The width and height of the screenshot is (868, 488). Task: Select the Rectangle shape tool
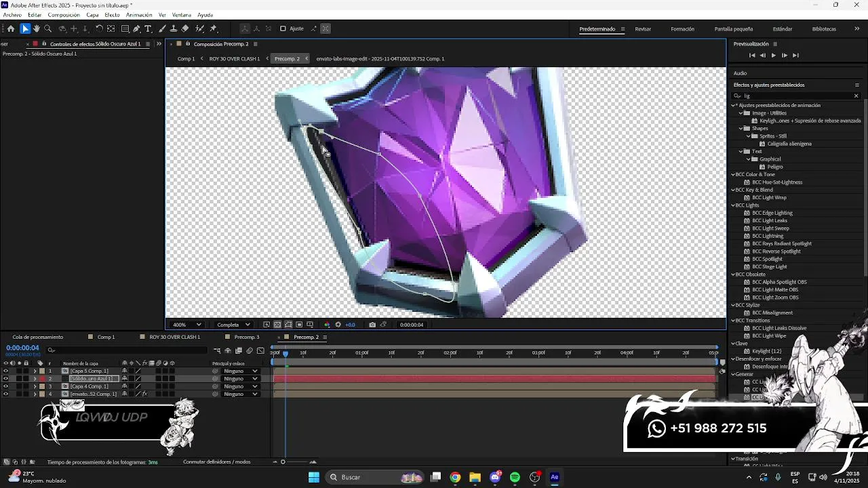pyautogui.click(x=125, y=28)
